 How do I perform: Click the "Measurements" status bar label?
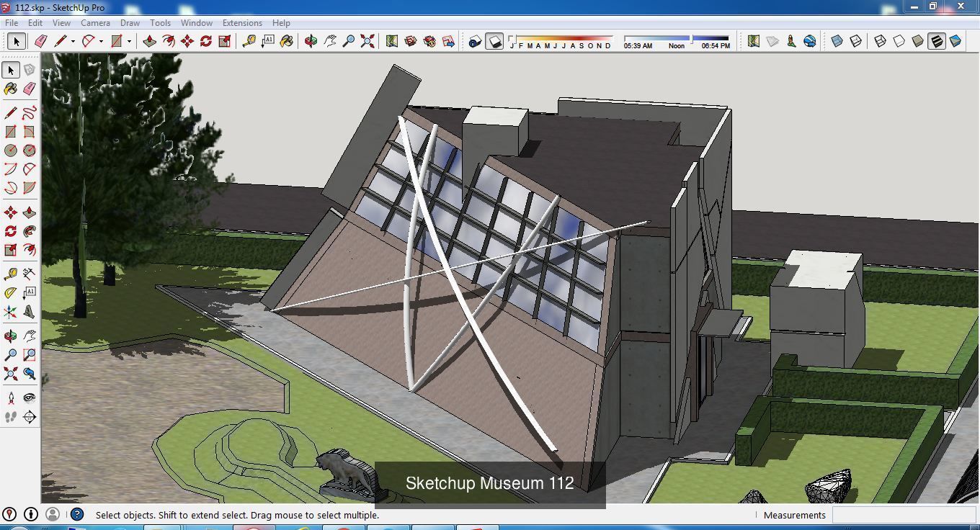tap(795, 515)
